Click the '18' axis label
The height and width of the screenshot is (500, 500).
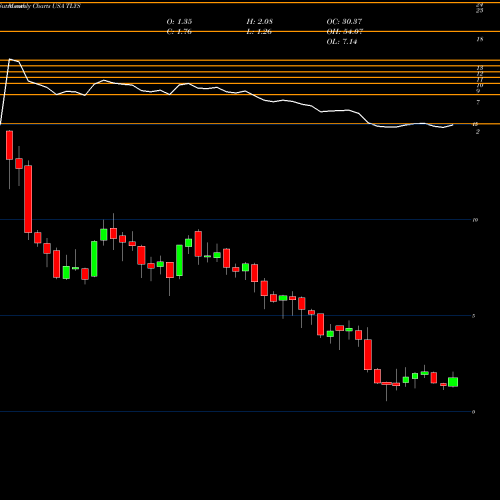click(480, 39)
